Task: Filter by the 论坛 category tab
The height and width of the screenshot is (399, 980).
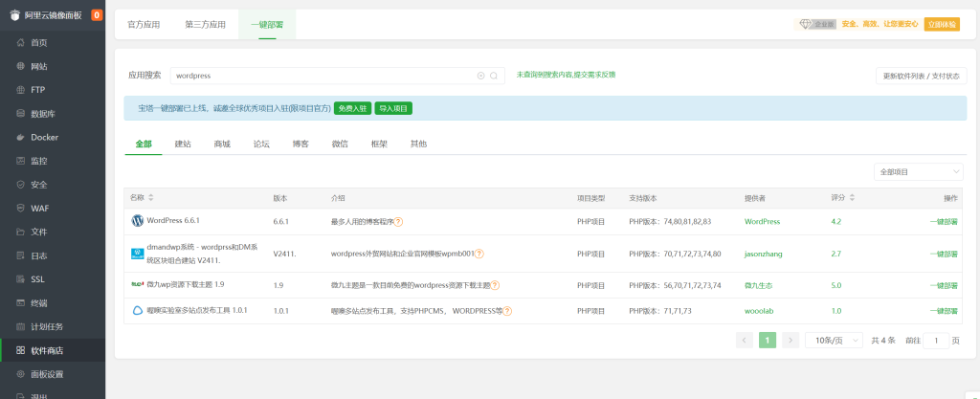Action: pos(261,144)
